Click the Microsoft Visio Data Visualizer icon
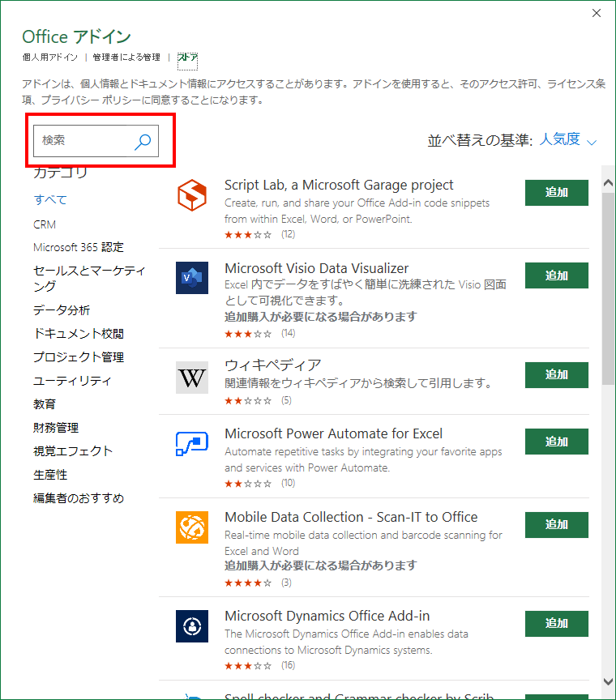This screenshot has width=616, height=700. tap(192, 277)
